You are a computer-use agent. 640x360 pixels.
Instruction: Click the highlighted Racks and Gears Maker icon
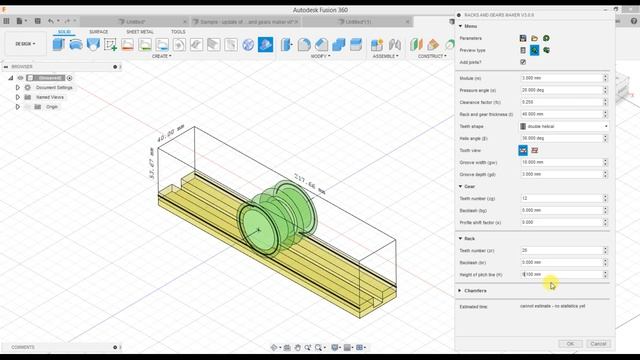(265, 44)
